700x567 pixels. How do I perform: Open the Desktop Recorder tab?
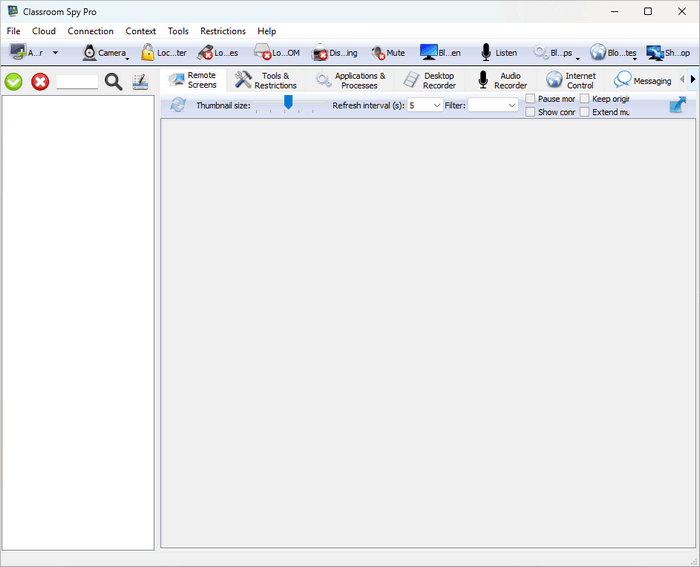[429, 80]
